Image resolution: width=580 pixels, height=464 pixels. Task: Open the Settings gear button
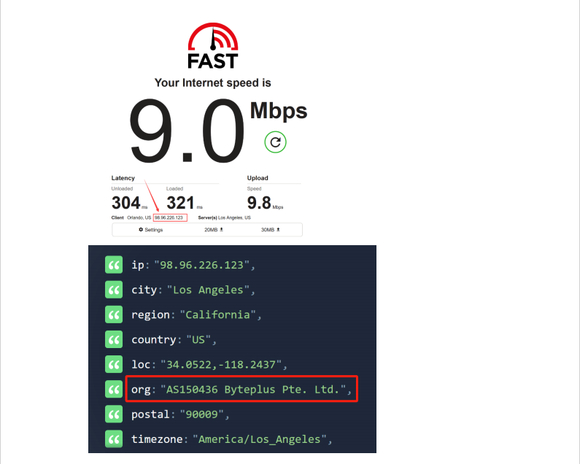(x=151, y=230)
